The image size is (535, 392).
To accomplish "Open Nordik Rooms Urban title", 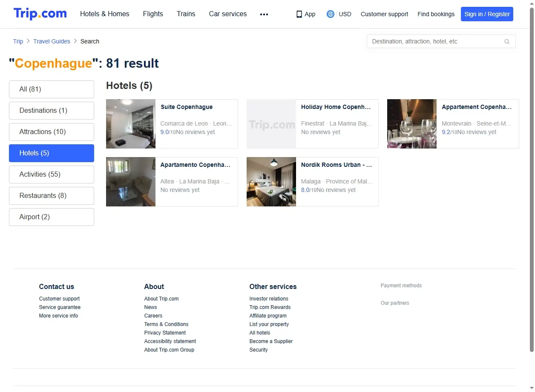I will (337, 165).
